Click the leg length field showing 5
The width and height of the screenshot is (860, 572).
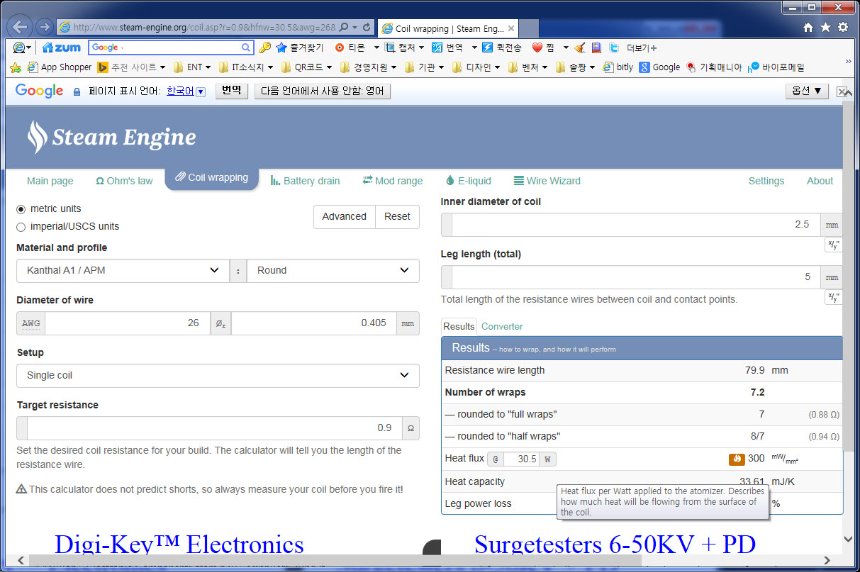coord(636,277)
